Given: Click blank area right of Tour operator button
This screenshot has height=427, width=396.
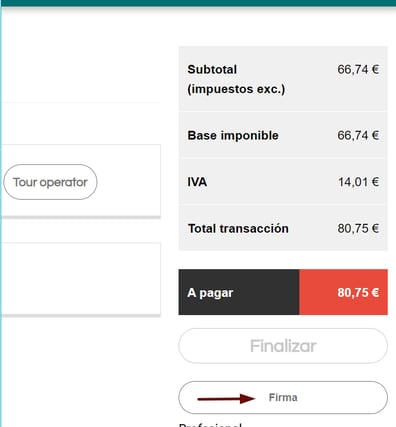Looking at the screenshot, I should pyautogui.click(x=129, y=182).
